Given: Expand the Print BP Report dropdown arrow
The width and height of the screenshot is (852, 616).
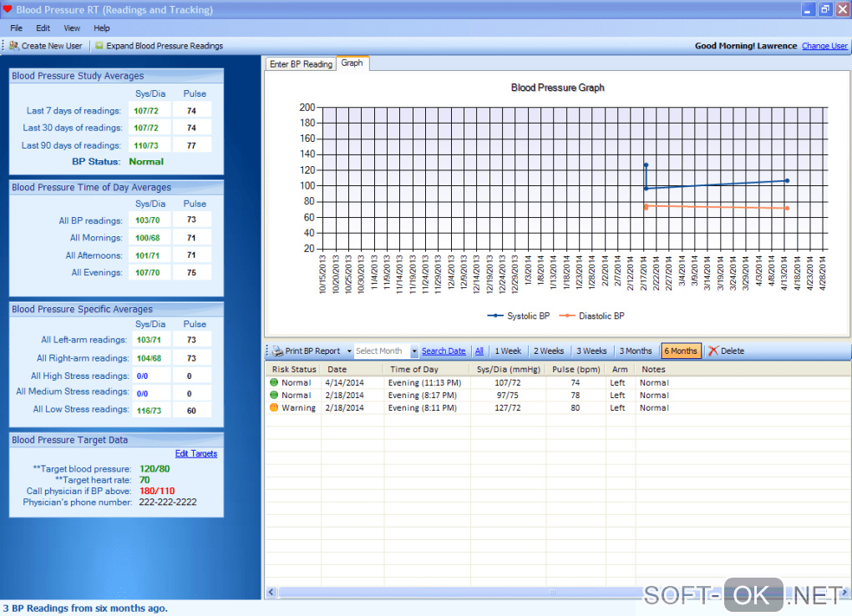Looking at the screenshot, I should tap(349, 351).
